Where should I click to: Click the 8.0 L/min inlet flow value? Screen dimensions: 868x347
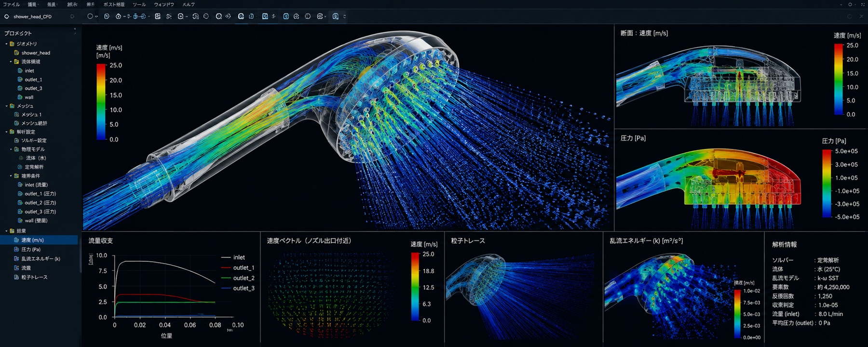(831, 314)
